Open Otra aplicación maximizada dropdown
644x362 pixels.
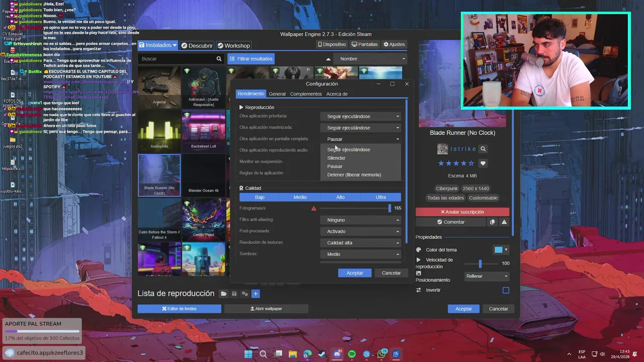[361, 128]
